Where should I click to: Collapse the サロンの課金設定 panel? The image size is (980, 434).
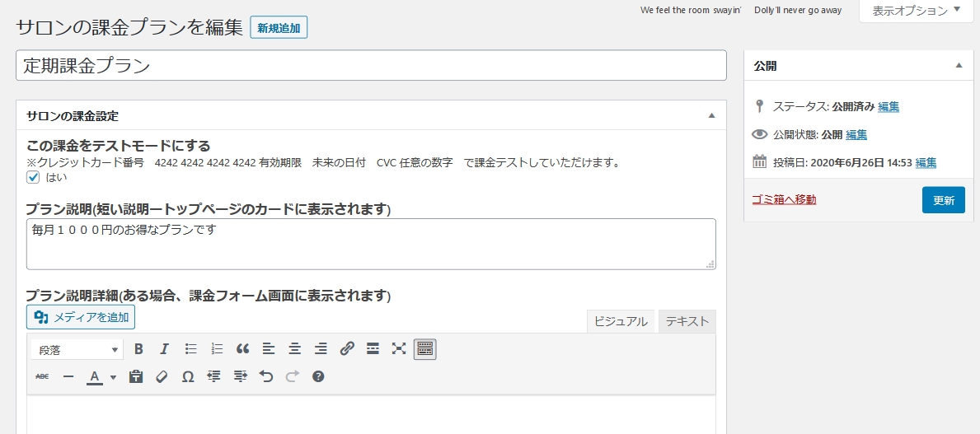pyautogui.click(x=711, y=115)
